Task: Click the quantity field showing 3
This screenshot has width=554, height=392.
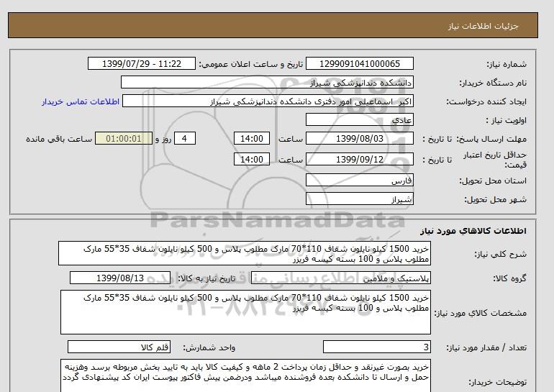Action: [376, 347]
